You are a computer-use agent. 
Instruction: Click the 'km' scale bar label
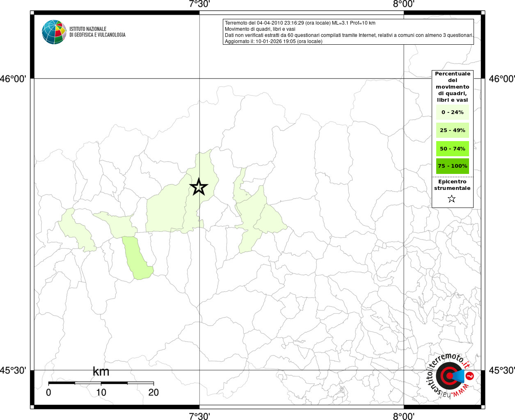coord(101,372)
